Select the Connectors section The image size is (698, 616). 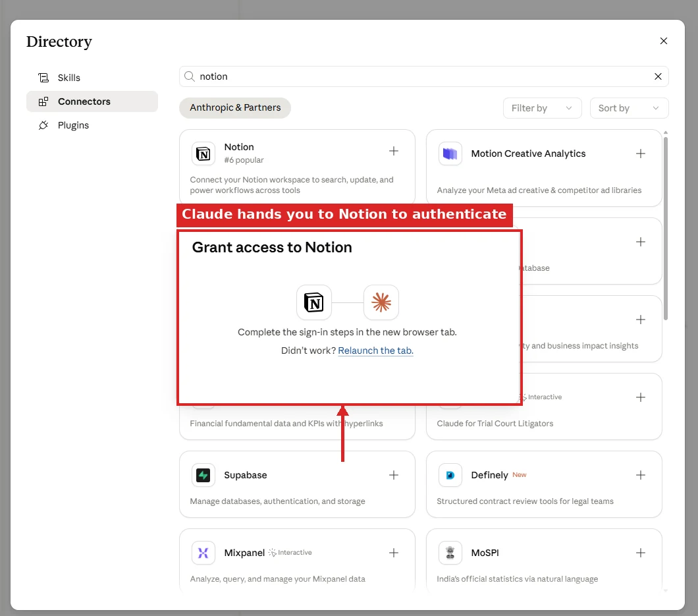[92, 101]
